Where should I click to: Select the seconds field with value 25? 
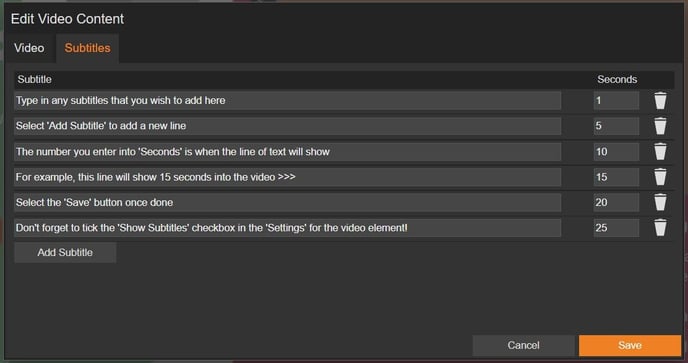pos(616,228)
